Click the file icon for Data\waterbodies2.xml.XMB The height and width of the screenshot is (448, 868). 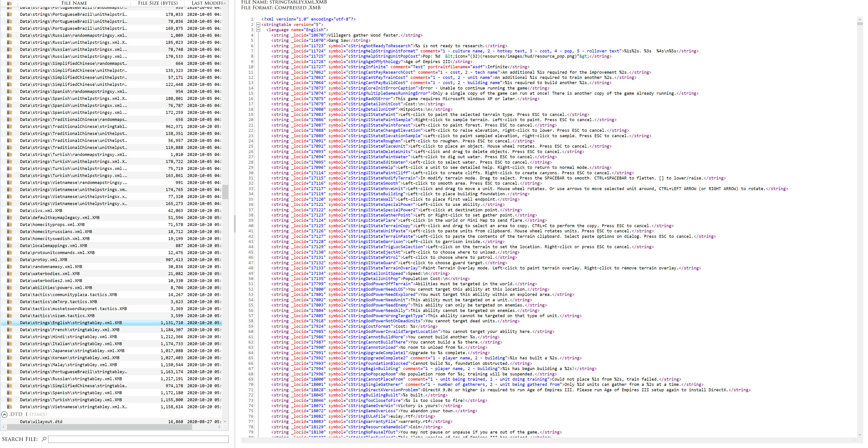pyautogui.click(x=9, y=281)
